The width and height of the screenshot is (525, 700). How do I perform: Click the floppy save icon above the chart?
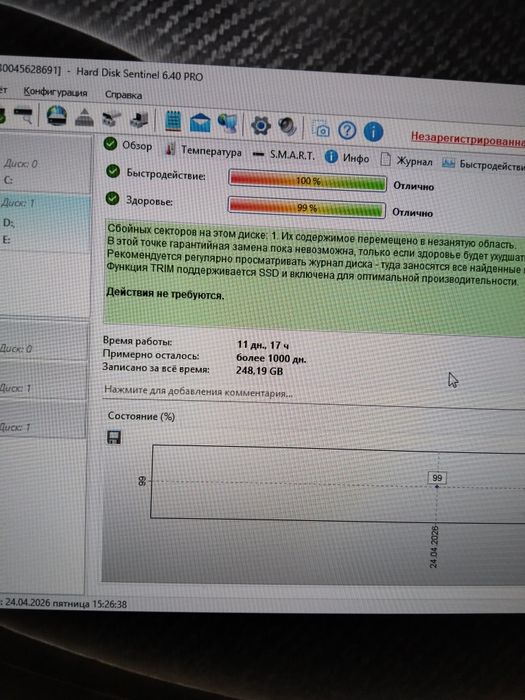click(x=114, y=438)
